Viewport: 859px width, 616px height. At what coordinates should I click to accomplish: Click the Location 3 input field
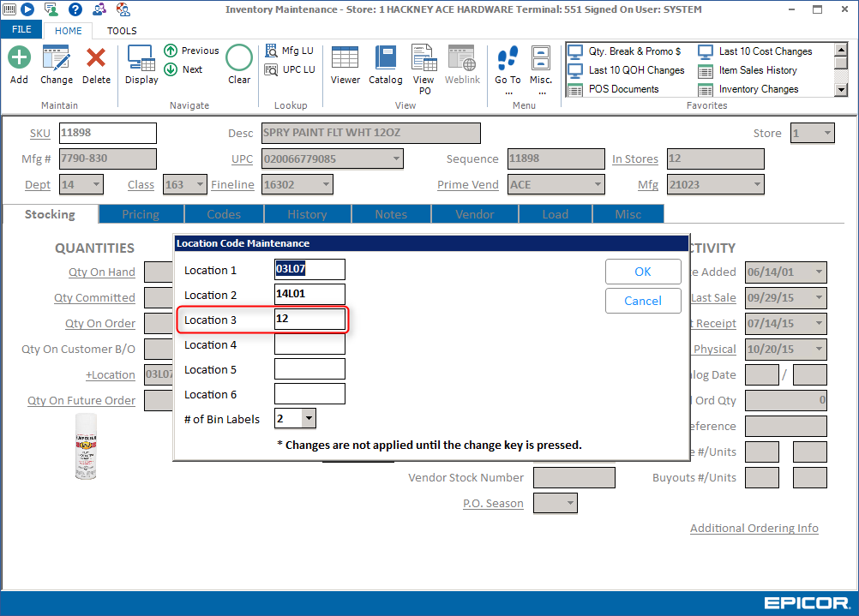(310, 320)
